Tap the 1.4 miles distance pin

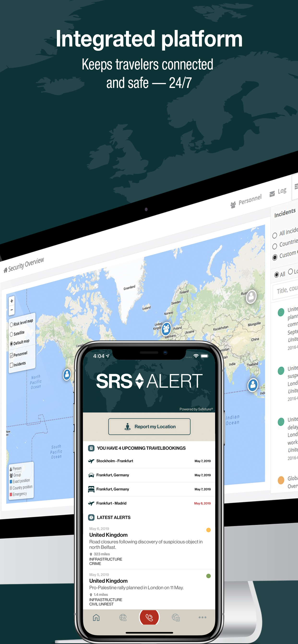pyautogui.click(x=91, y=595)
